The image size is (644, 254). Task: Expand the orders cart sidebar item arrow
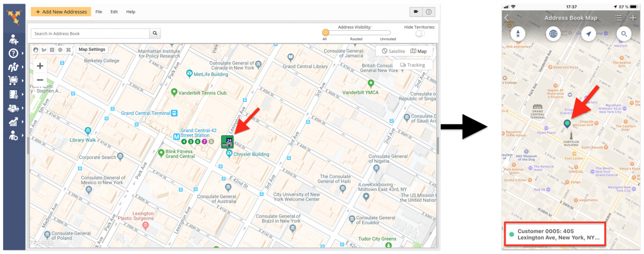[x=23, y=81]
